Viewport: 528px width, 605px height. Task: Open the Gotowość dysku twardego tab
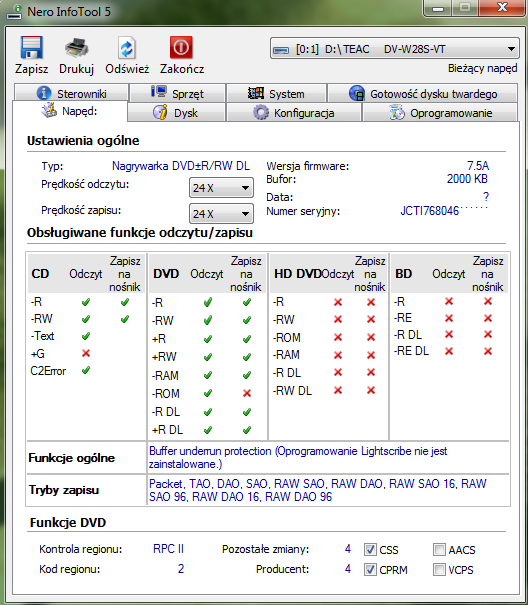(x=423, y=93)
